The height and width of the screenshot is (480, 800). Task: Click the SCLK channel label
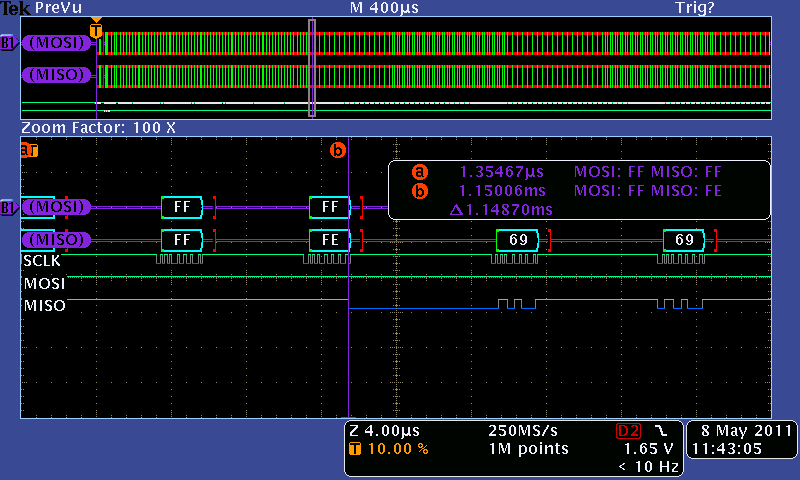point(42,261)
